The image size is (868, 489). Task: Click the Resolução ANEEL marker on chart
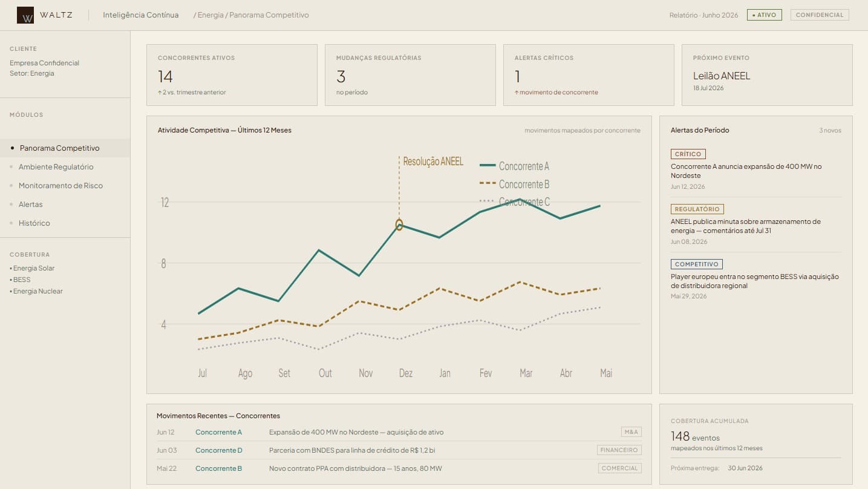coord(399,225)
